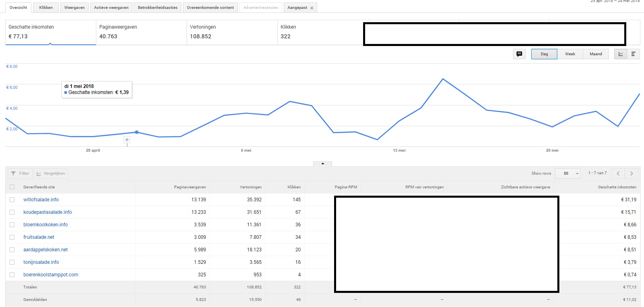Click the 1 mei data point on chart

137,132
